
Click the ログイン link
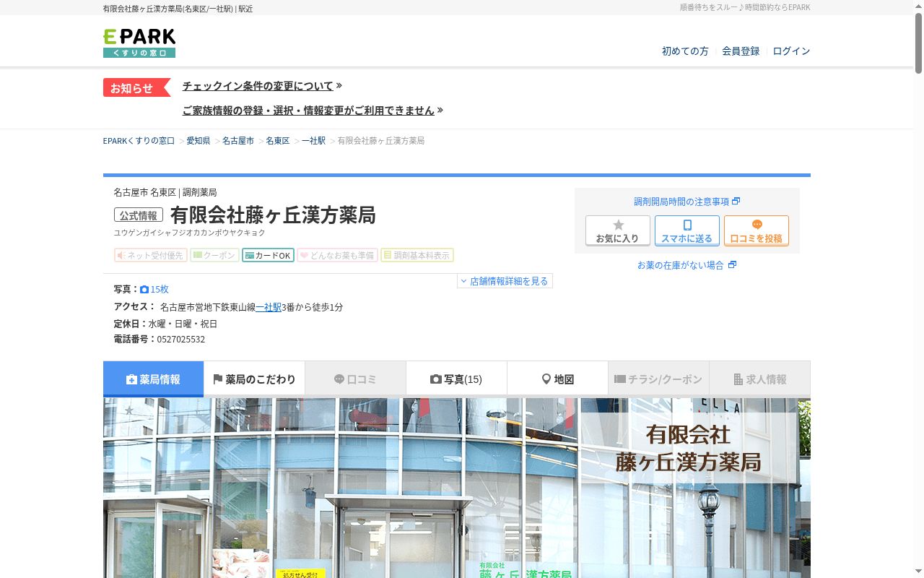coord(791,51)
